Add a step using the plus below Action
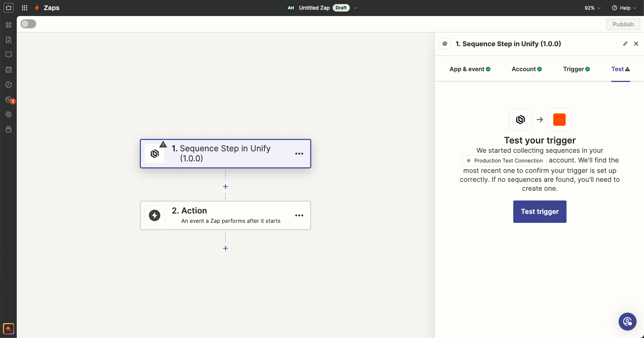Viewport: 644px width, 338px height. pyautogui.click(x=225, y=248)
